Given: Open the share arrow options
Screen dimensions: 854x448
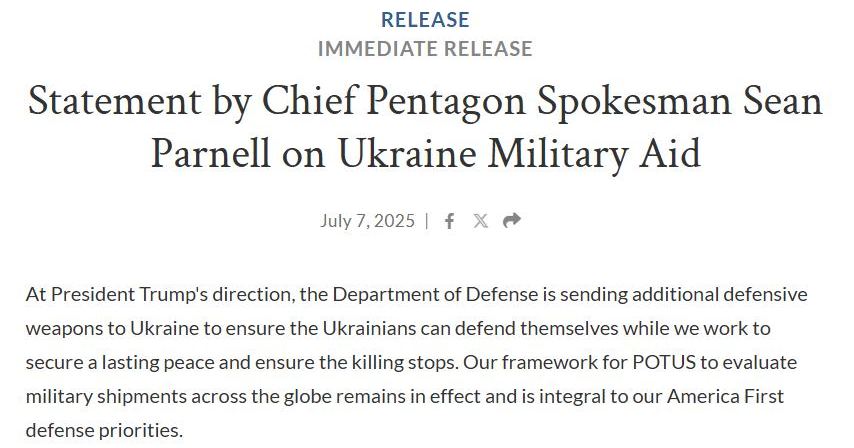Looking at the screenshot, I should pyautogui.click(x=511, y=220).
